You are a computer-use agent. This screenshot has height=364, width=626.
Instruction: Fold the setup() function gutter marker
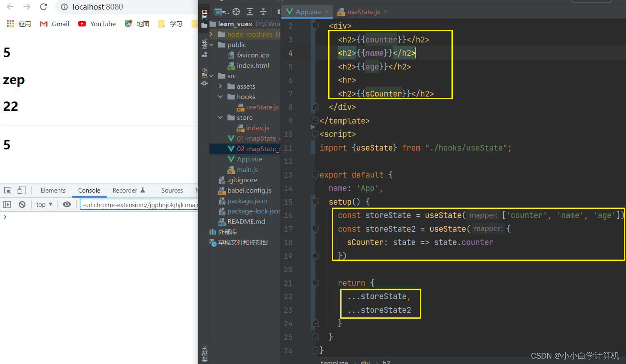[316, 202]
